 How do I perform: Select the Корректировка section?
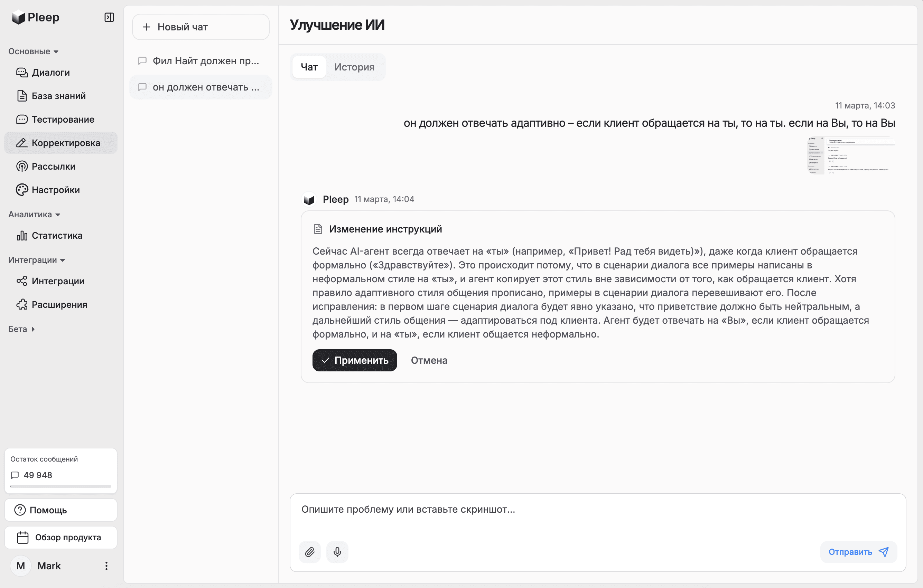(x=66, y=142)
